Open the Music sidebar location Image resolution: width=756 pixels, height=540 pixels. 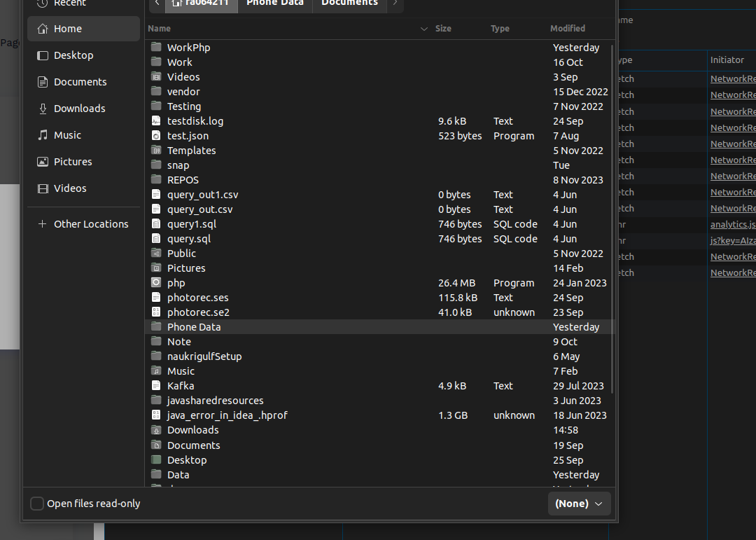click(83, 135)
